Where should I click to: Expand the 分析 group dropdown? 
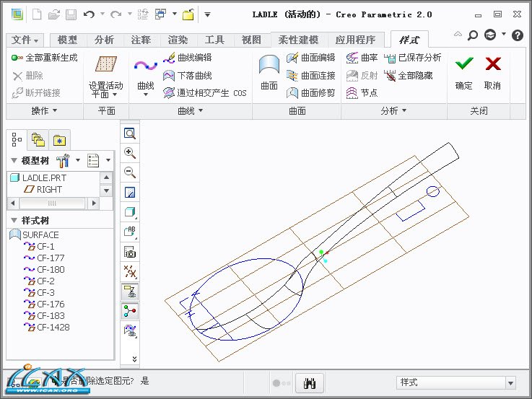(x=394, y=110)
